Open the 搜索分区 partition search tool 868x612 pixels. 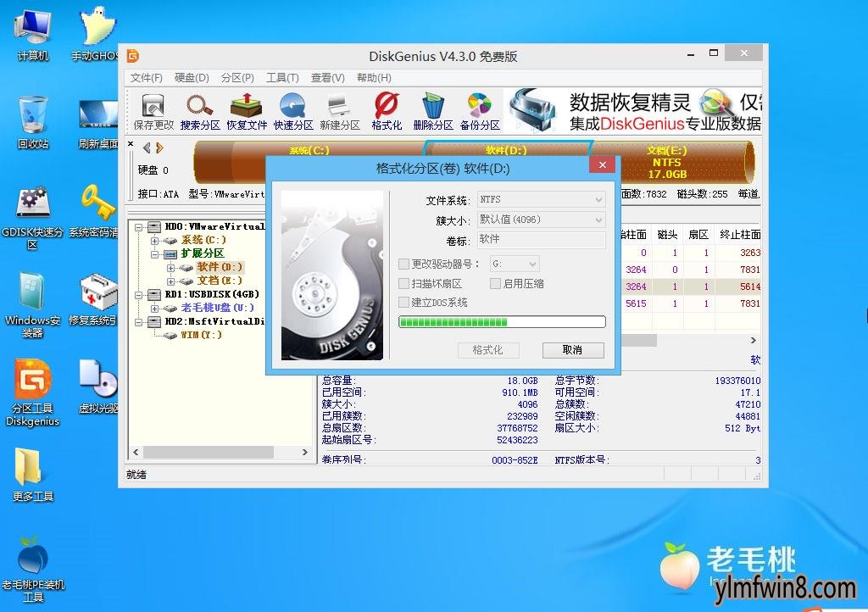tap(198, 111)
